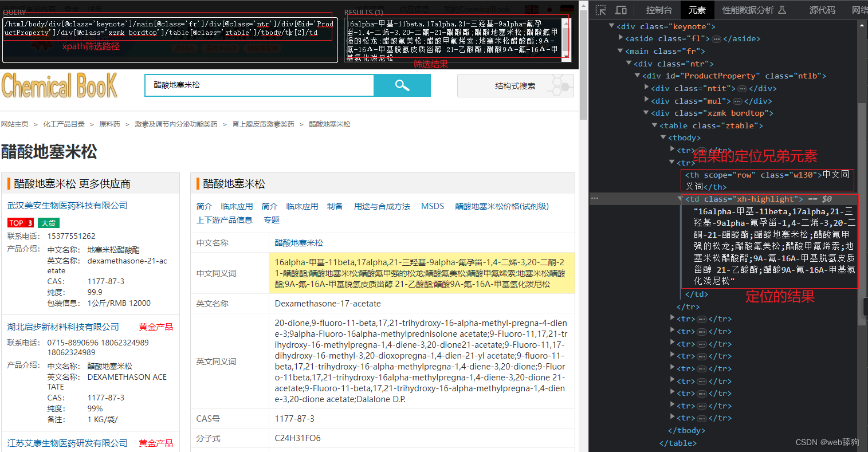
Task: Expand the div class ntit node
Action: (647, 88)
